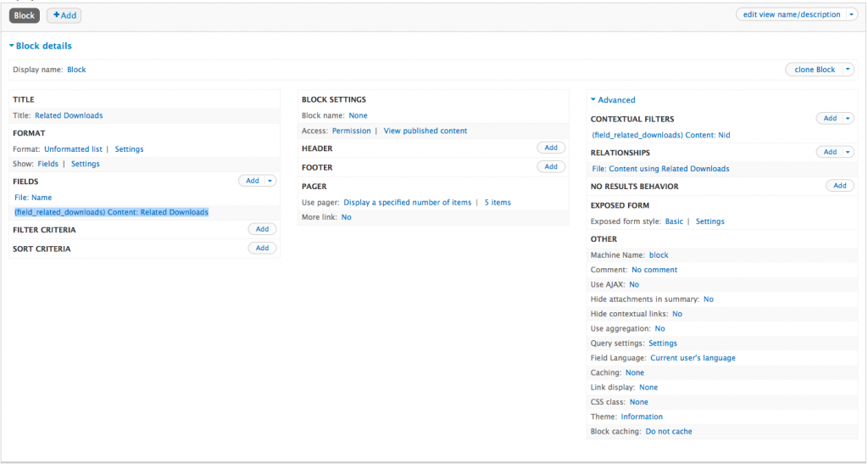Open the Fields Add dropdown arrow
This screenshot has width=868, height=464.
(270, 181)
